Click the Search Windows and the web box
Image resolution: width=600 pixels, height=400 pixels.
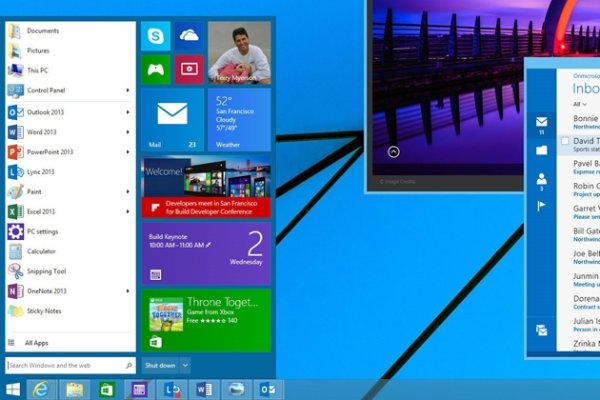70,365
